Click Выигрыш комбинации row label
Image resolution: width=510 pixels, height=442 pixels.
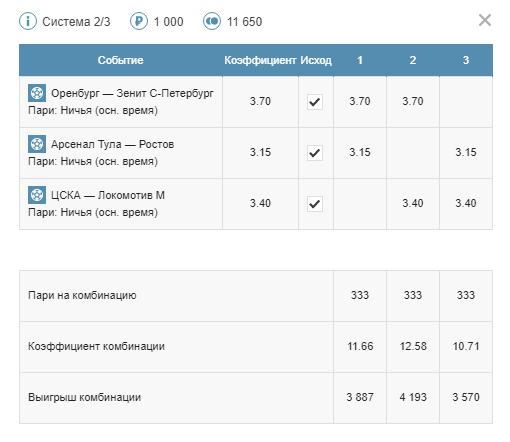(x=84, y=397)
